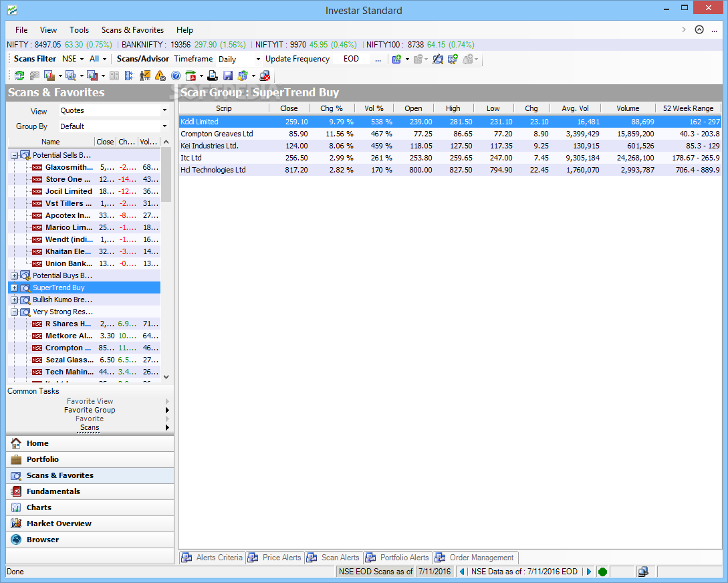Open the View menu
Image resolution: width=728 pixels, height=583 pixels.
[48, 29]
